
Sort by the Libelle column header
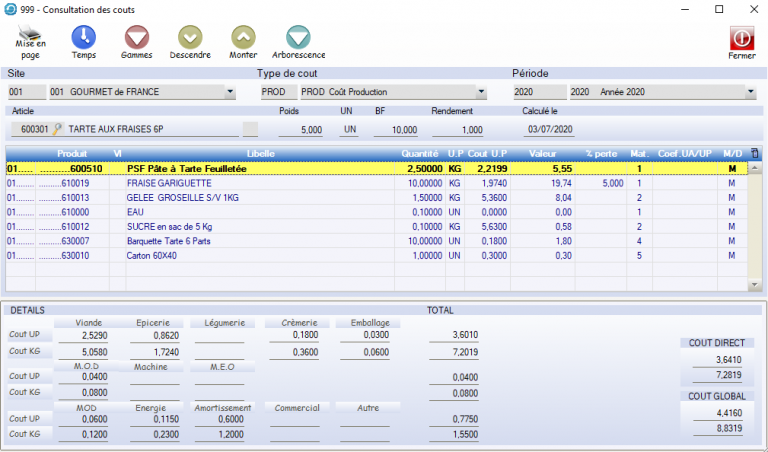tap(260, 154)
